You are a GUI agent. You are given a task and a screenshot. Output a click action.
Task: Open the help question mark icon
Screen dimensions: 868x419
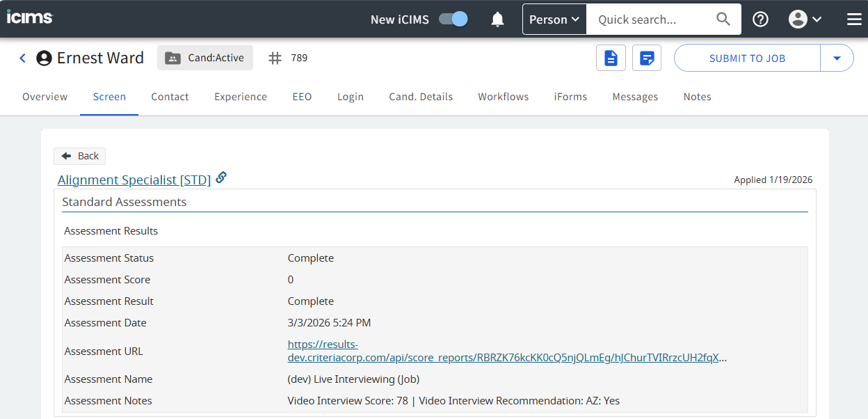(x=761, y=19)
